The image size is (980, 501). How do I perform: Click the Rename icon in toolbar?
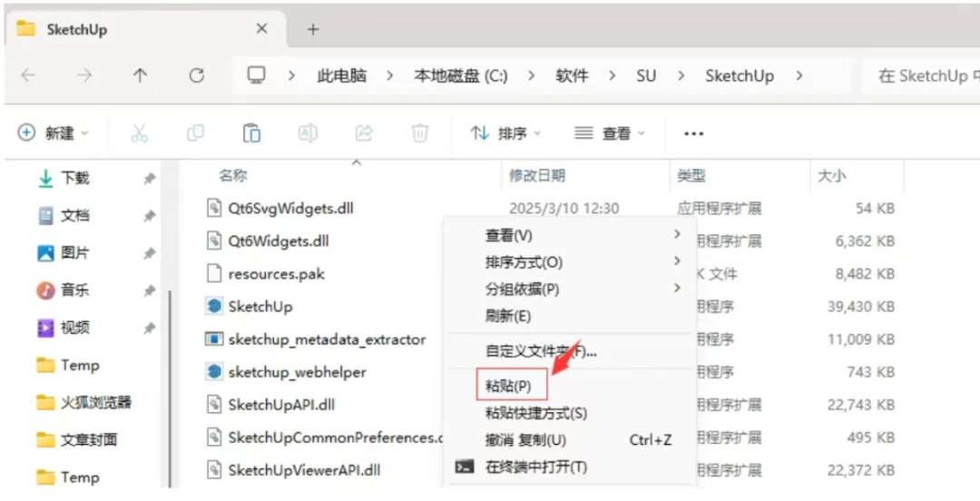pos(308,133)
